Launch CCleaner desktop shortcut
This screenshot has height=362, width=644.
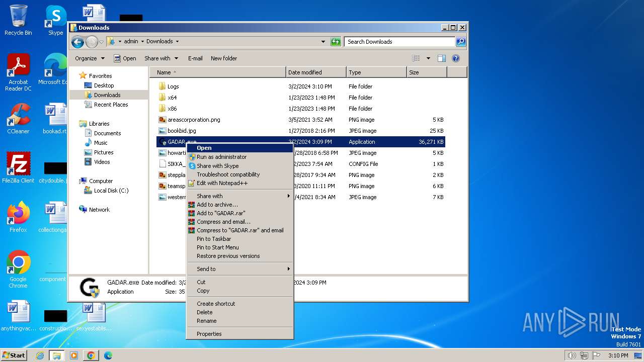[18, 119]
